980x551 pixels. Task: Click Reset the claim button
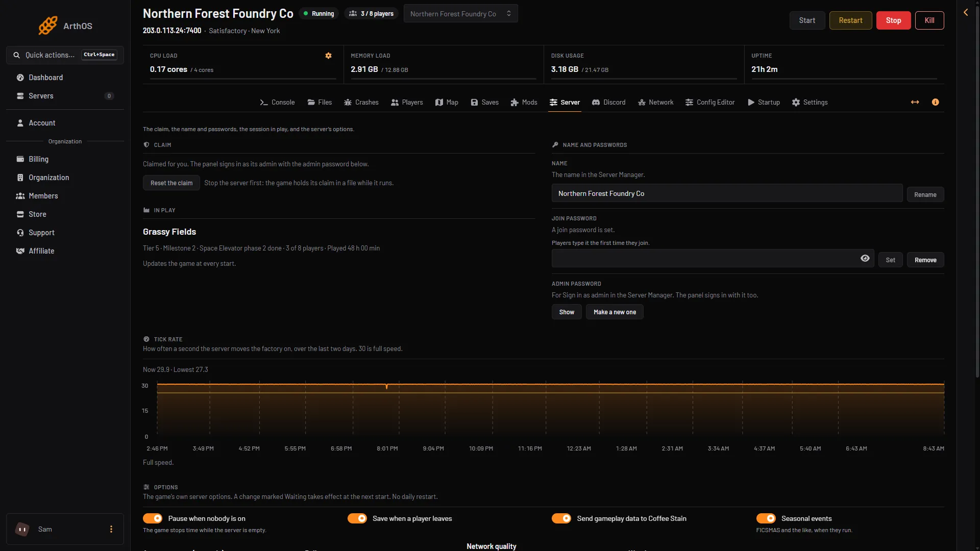click(171, 183)
